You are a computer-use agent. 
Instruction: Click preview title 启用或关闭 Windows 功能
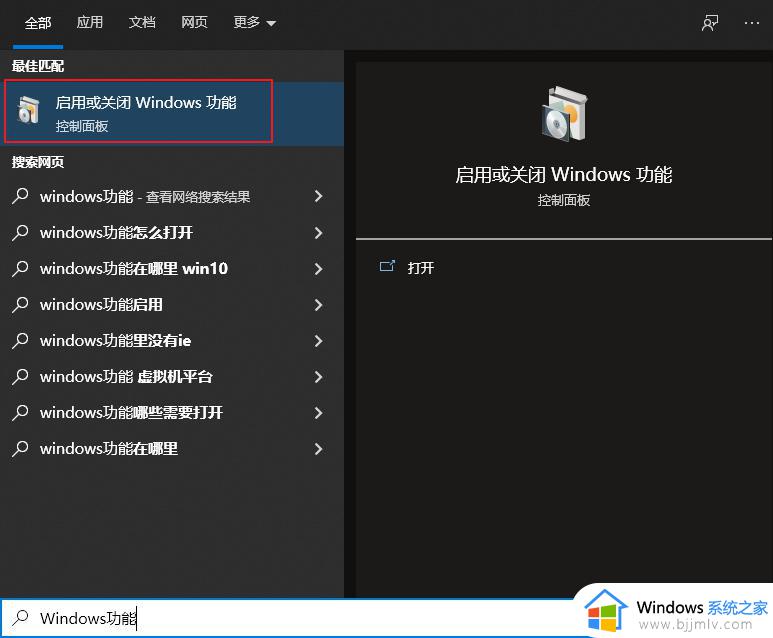(563, 175)
